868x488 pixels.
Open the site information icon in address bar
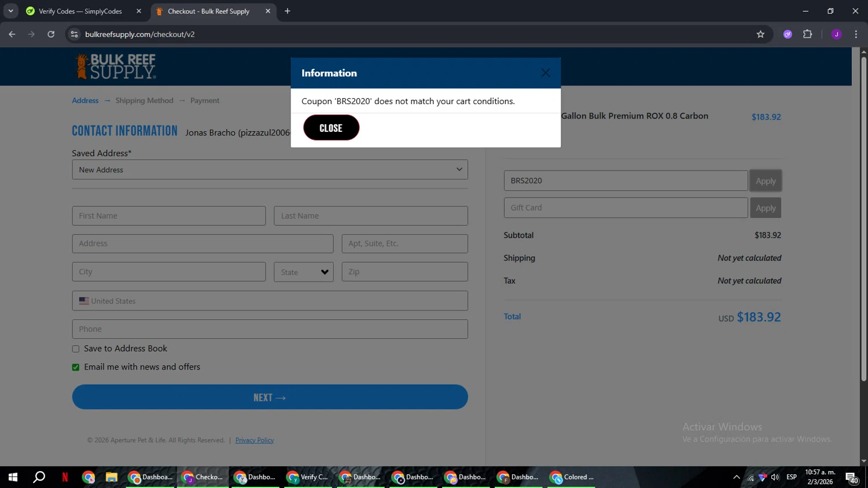point(74,34)
